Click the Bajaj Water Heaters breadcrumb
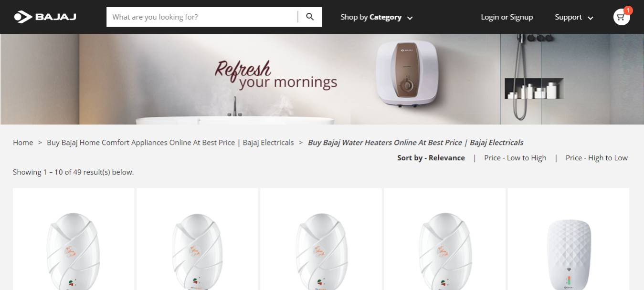 click(x=415, y=143)
